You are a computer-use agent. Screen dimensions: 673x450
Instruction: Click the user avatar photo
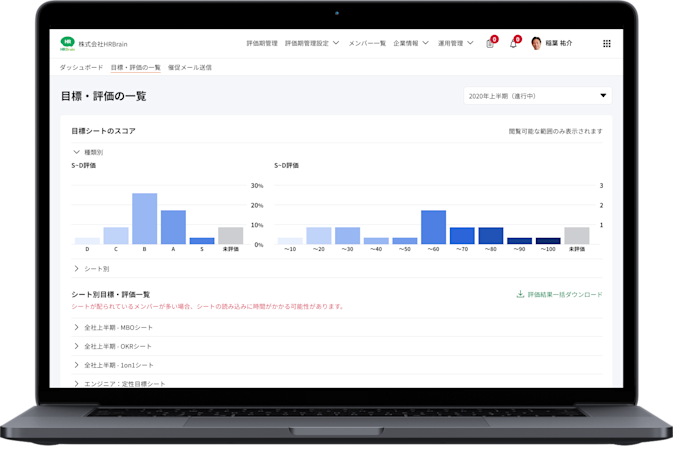click(536, 43)
